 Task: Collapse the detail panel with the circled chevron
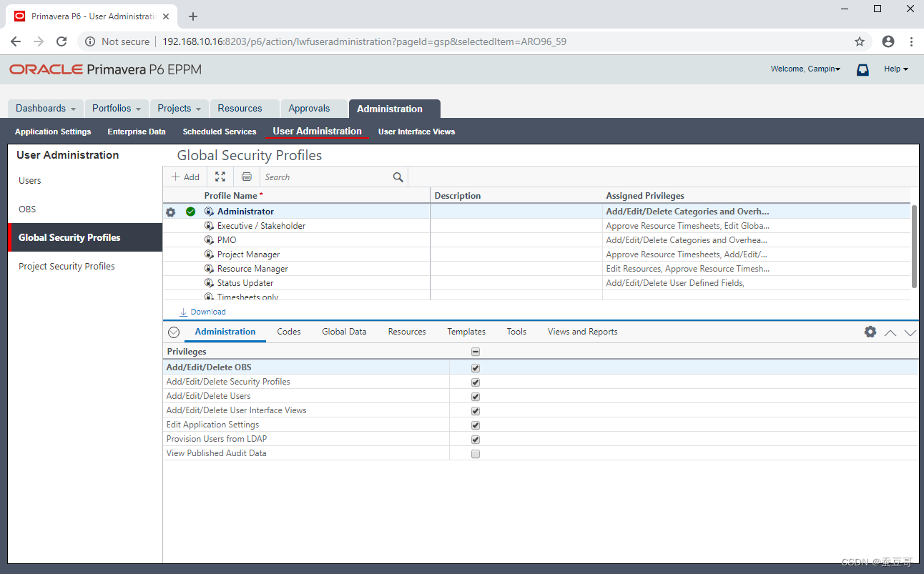(x=174, y=332)
